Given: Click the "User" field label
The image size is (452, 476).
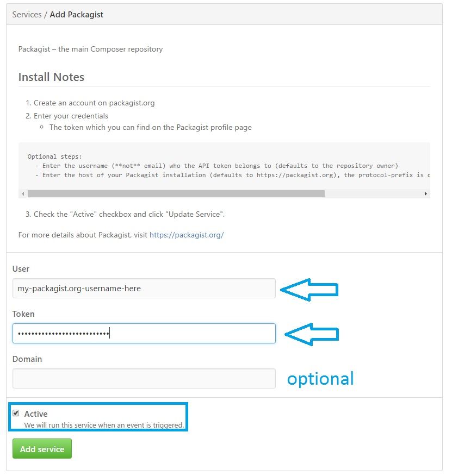Looking at the screenshot, I should pyautogui.click(x=21, y=269).
